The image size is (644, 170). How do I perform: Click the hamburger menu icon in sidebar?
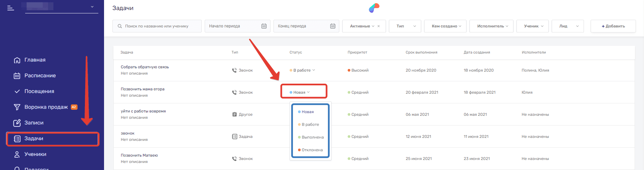(11, 8)
